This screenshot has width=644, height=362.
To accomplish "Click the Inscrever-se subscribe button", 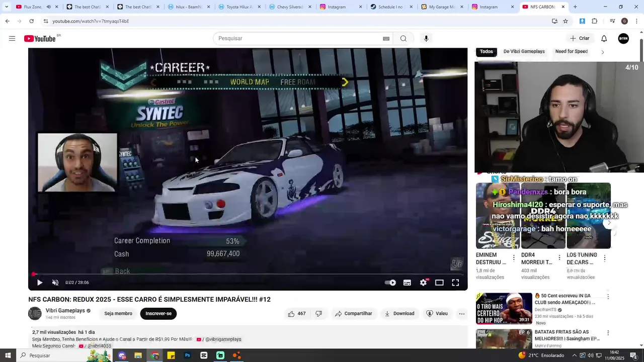I will pos(158,314).
